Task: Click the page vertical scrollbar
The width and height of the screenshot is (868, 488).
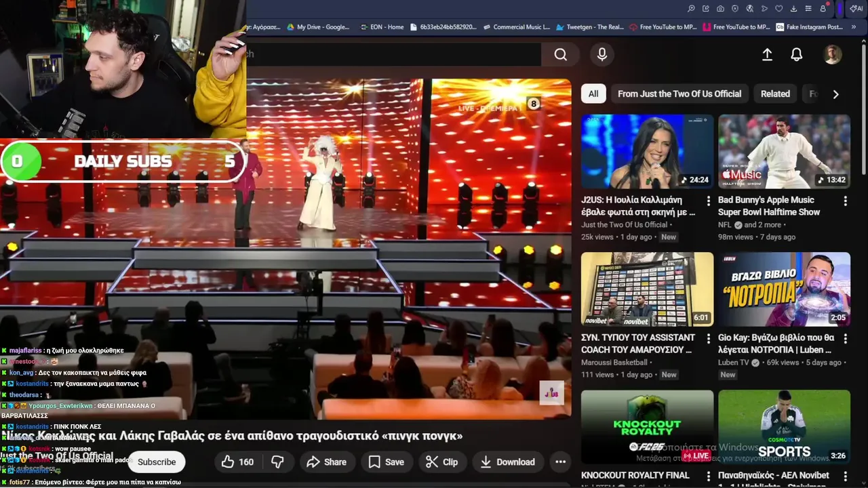Action: pyautogui.click(x=863, y=108)
